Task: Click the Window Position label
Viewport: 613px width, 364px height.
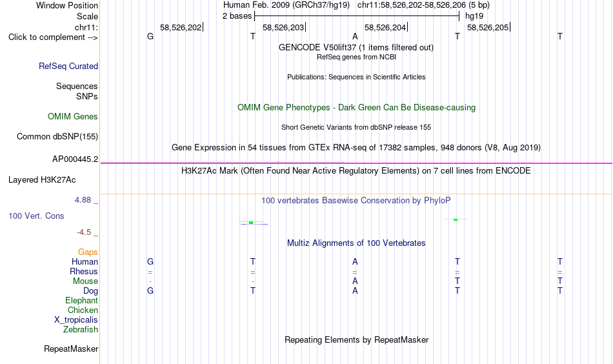Action: [67, 5]
